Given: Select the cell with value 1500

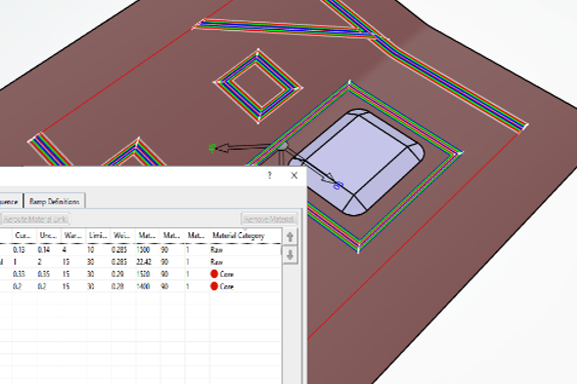Looking at the screenshot, I should click(x=143, y=250).
